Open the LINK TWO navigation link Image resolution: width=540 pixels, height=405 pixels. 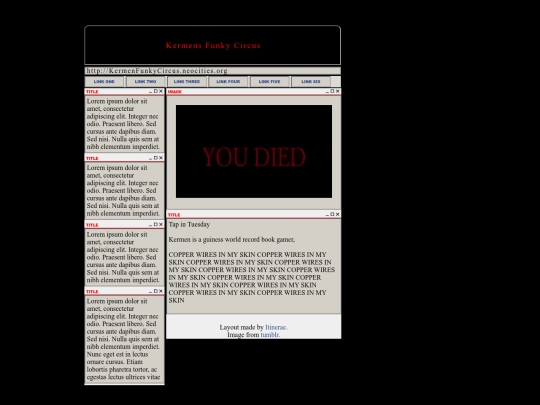coord(145,82)
